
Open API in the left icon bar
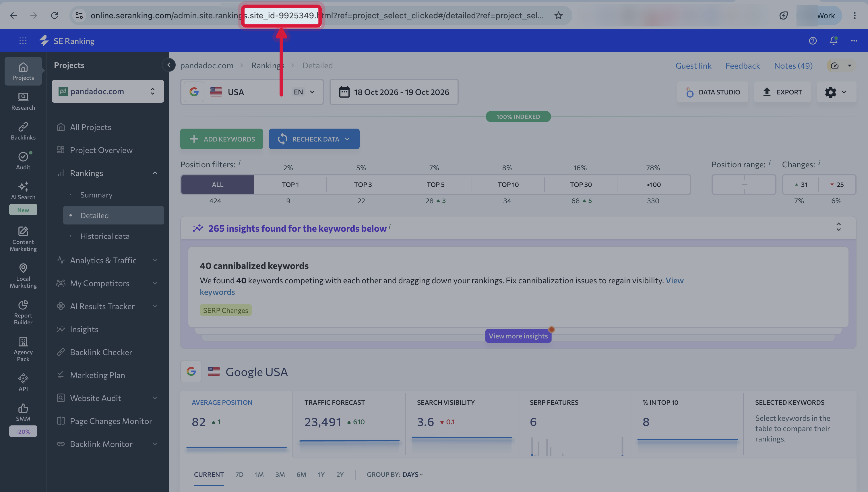coord(23,382)
